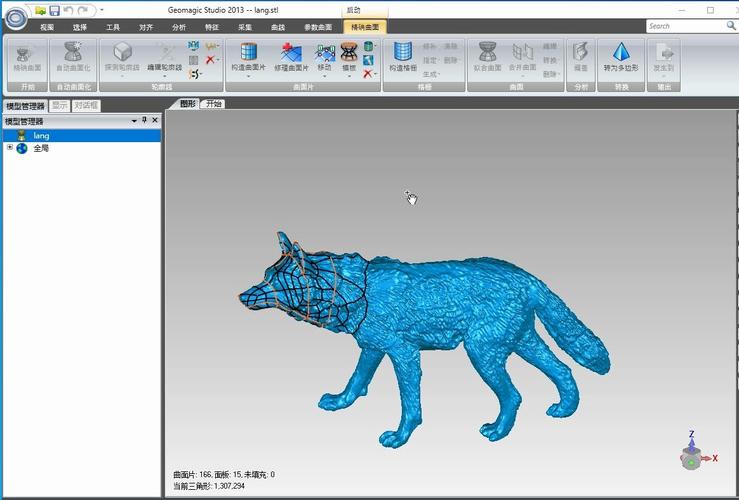Open the 对齐 ribbon tab
This screenshot has width=739, height=500.
point(146,27)
